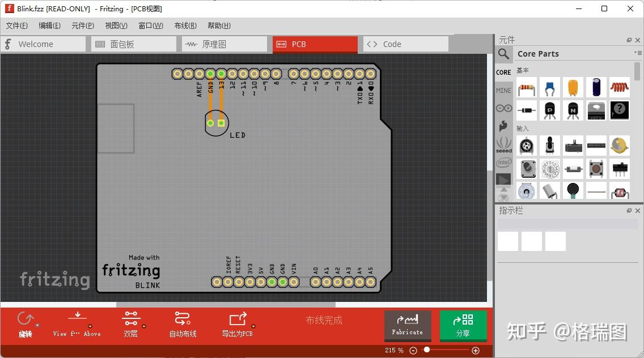
Task: Select the pushbutton from input parts
Action: click(596, 168)
